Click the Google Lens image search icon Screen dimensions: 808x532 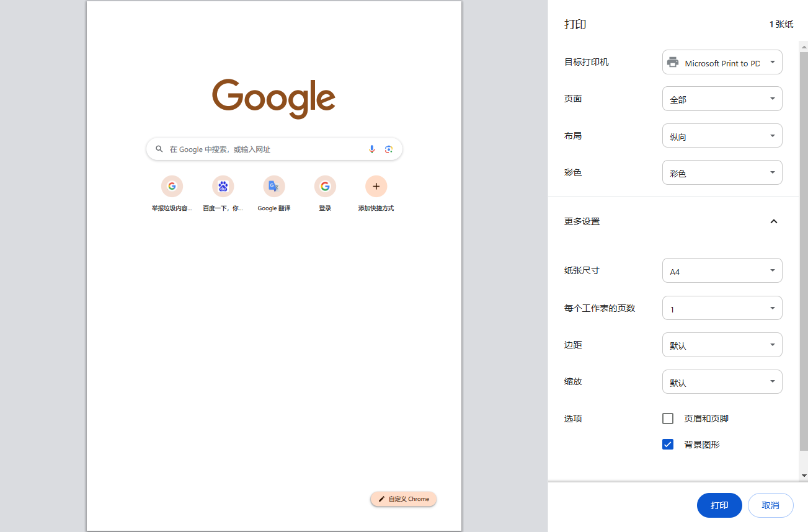[x=389, y=149]
